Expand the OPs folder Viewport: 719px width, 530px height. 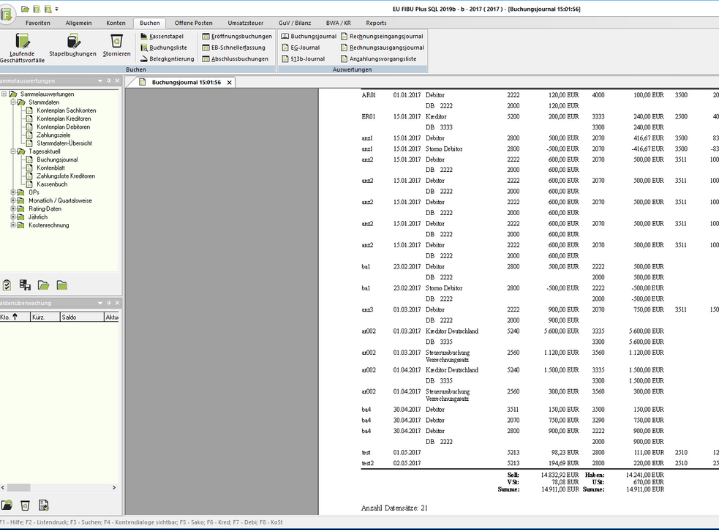coord(13,192)
